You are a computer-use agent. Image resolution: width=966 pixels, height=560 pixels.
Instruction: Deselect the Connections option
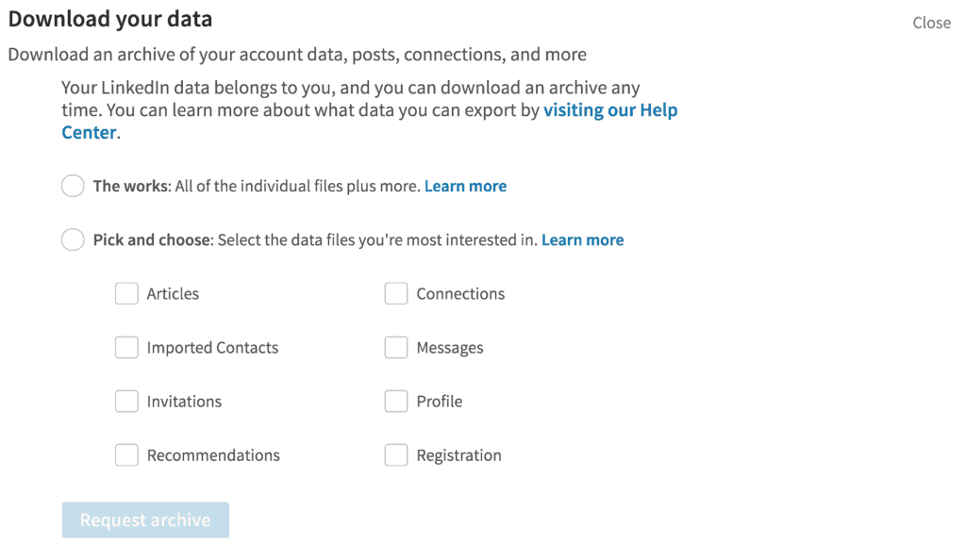[395, 293]
